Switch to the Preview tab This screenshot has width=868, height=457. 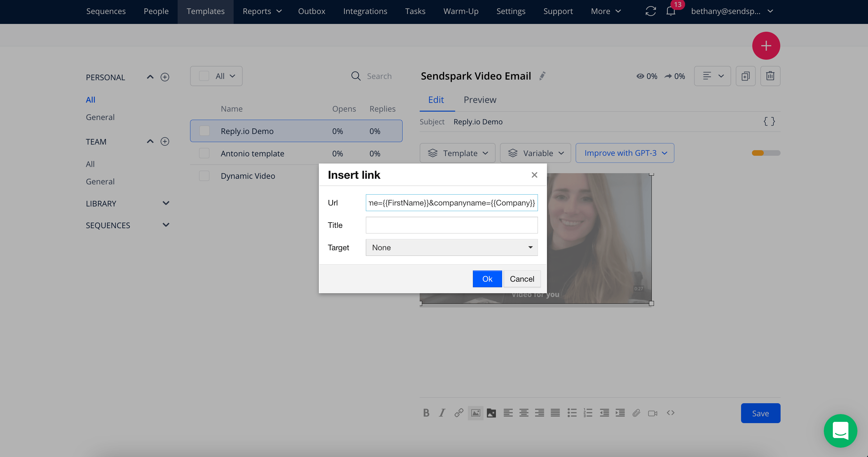coord(480,100)
